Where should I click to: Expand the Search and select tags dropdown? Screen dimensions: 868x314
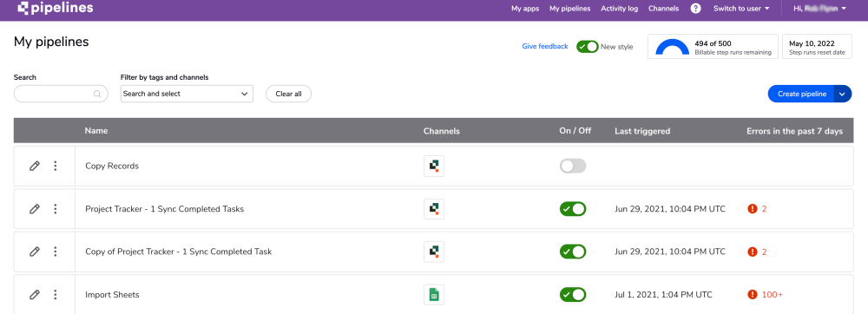pos(187,94)
